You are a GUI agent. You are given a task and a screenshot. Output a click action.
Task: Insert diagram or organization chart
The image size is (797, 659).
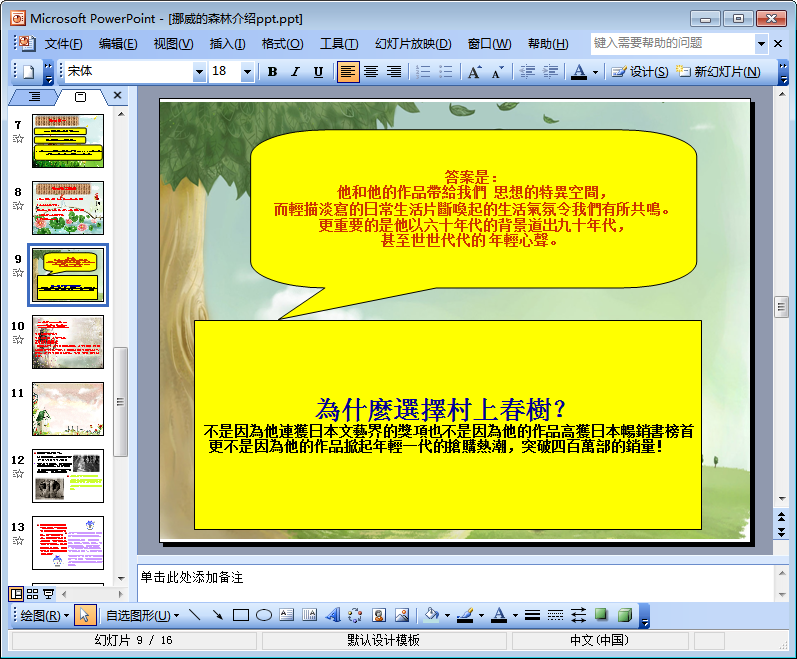[355, 615]
